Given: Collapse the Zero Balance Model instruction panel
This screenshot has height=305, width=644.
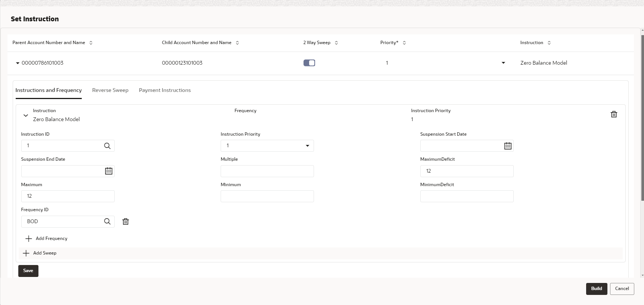Looking at the screenshot, I should click(x=26, y=115).
